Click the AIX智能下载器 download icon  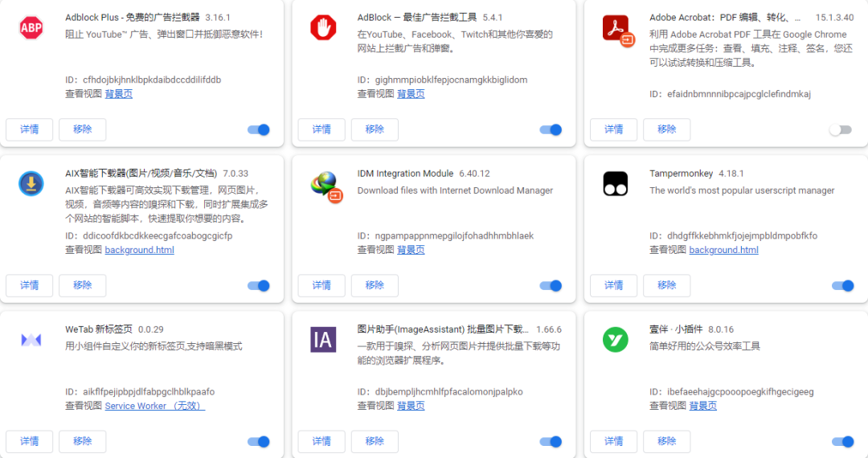coord(31,184)
